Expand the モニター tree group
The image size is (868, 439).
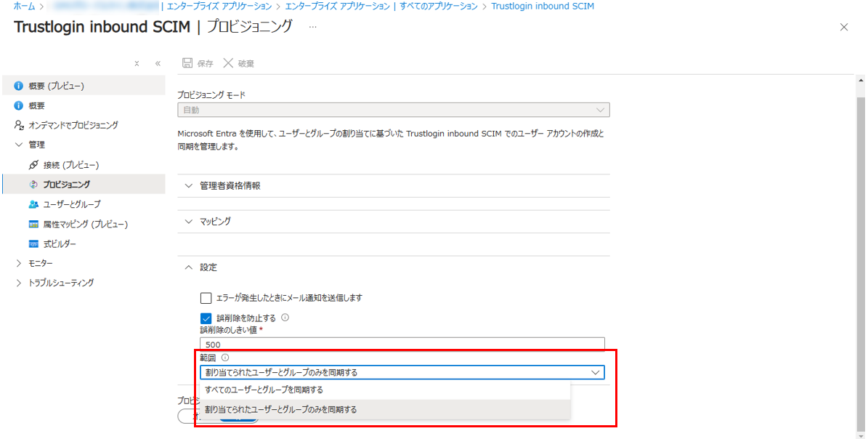(19, 263)
